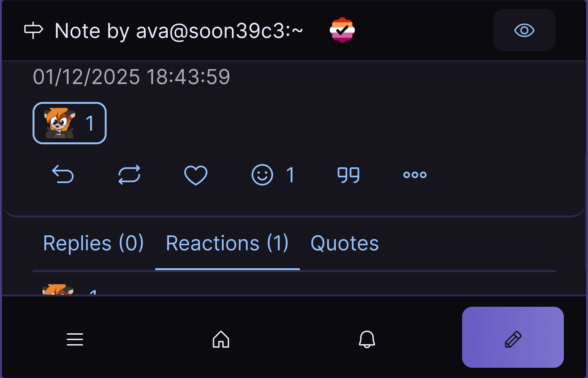Toggle off your reaction in the reaction badge

point(70,123)
